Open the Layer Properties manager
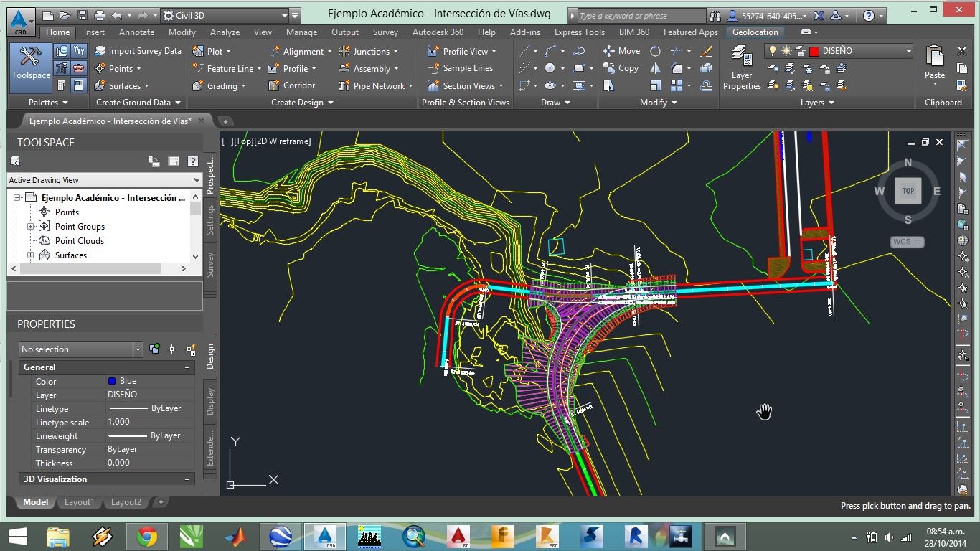The image size is (980, 551). click(742, 67)
